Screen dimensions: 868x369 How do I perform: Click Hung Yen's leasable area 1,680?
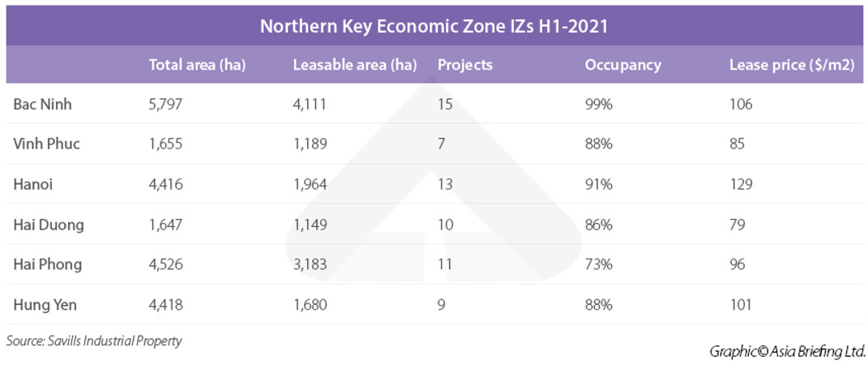point(310,305)
